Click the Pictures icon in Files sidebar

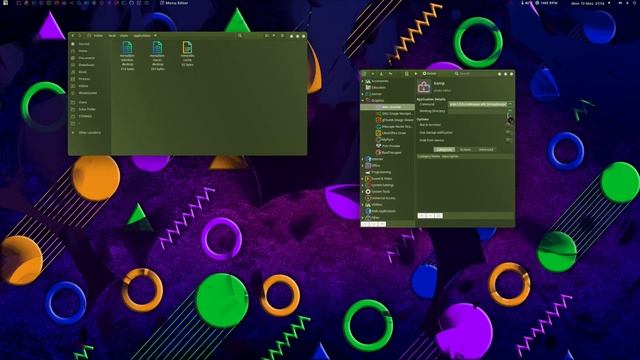pyautogui.click(x=73, y=79)
